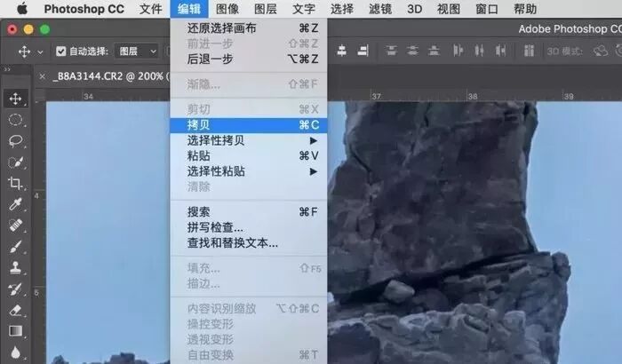Toggle the 自动选择 checkbox
The image size is (622, 364).
point(60,51)
